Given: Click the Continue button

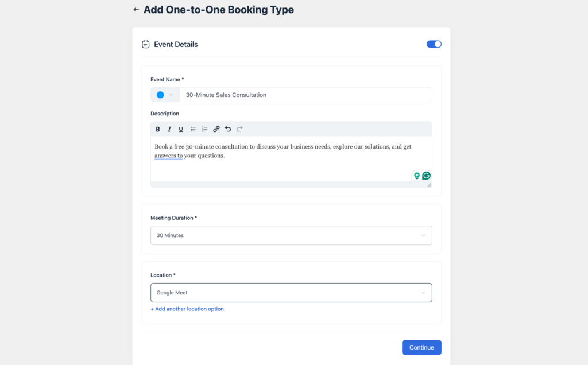Looking at the screenshot, I should (x=421, y=347).
